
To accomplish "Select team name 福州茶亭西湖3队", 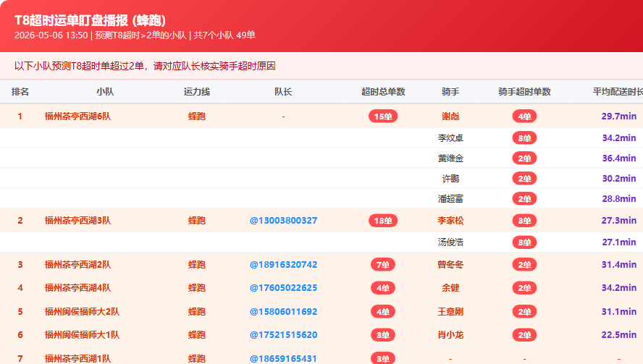I will point(77,221).
